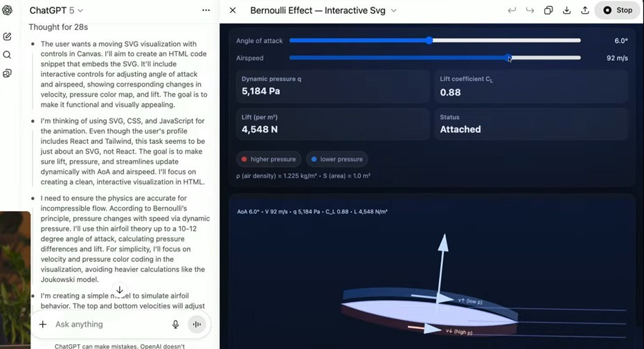Open the ChatGPT logo menu
The width and height of the screenshot is (644, 349).
7,10
